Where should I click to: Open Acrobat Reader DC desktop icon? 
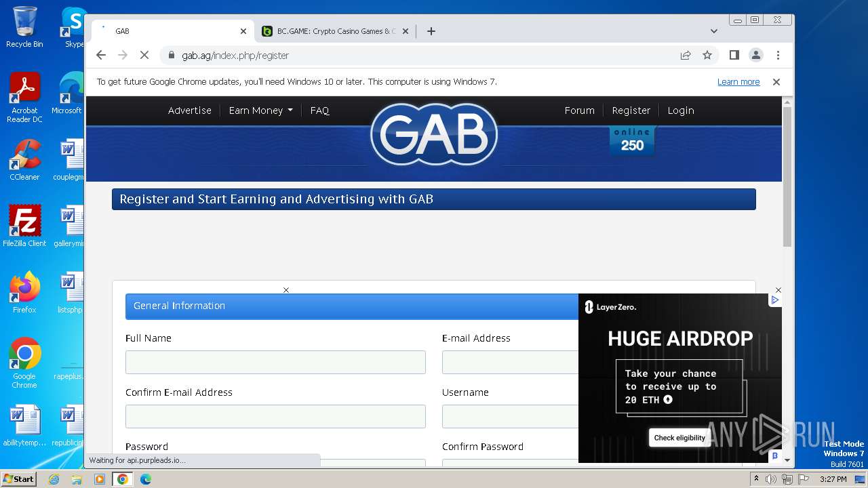(24, 98)
